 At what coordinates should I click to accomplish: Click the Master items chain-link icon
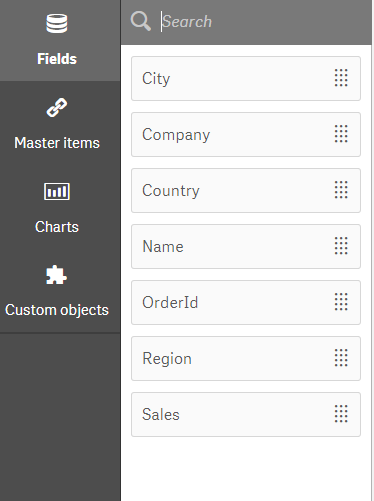[x=57, y=107]
